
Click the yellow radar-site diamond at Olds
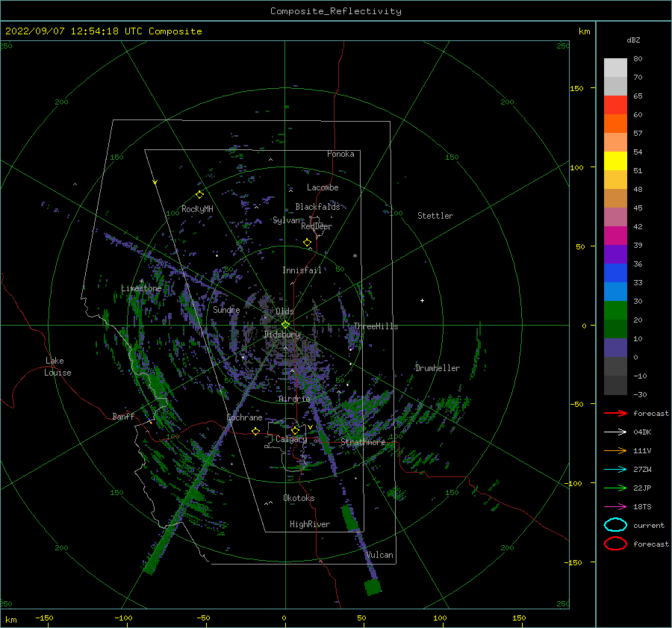click(x=285, y=325)
